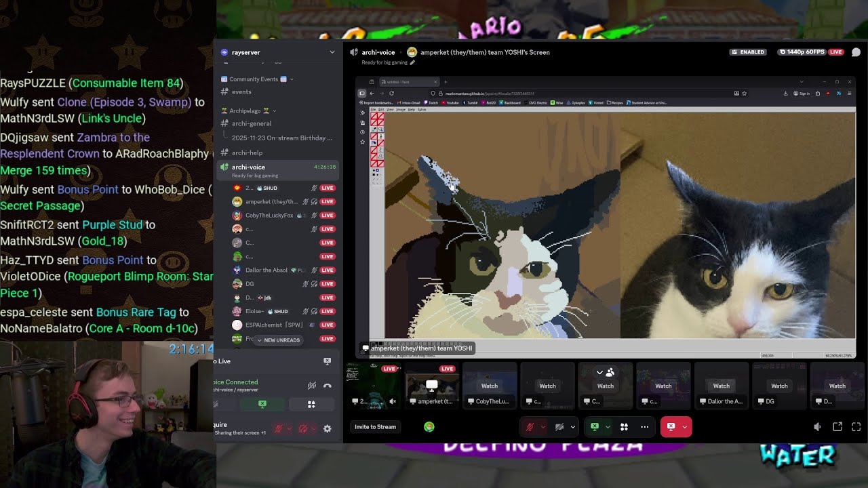Disconnect from voice with the hang-up icon
The image size is (868, 488).
click(328, 386)
